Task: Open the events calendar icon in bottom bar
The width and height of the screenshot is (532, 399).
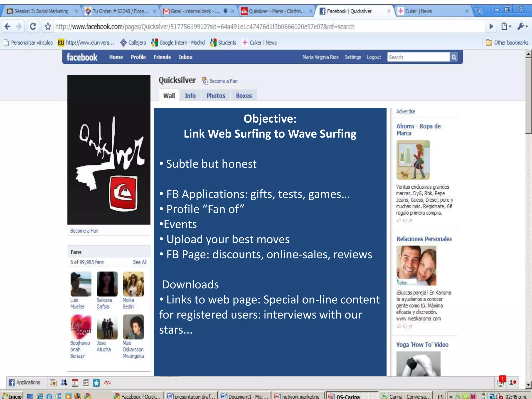Action: pyautogui.click(x=75, y=383)
